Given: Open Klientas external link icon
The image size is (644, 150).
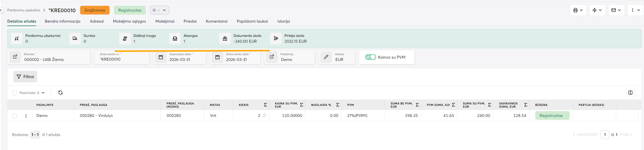Looking at the screenshot, I should click(x=15, y=57).
